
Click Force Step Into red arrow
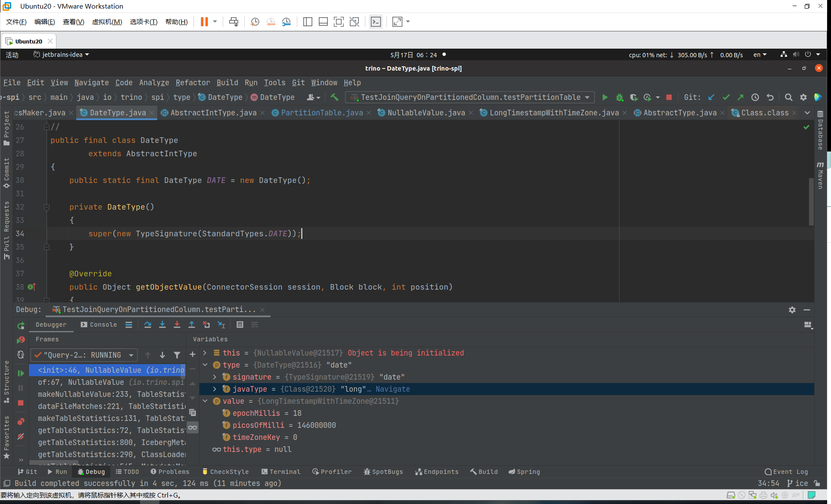pyautogui.click(x=177, y=325)
